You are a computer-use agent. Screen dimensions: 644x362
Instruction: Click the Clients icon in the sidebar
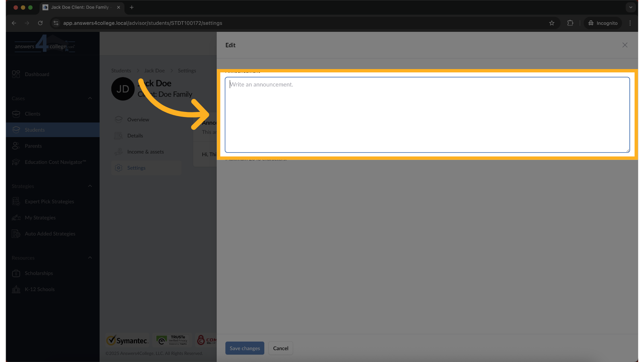(x=16, y=114)
